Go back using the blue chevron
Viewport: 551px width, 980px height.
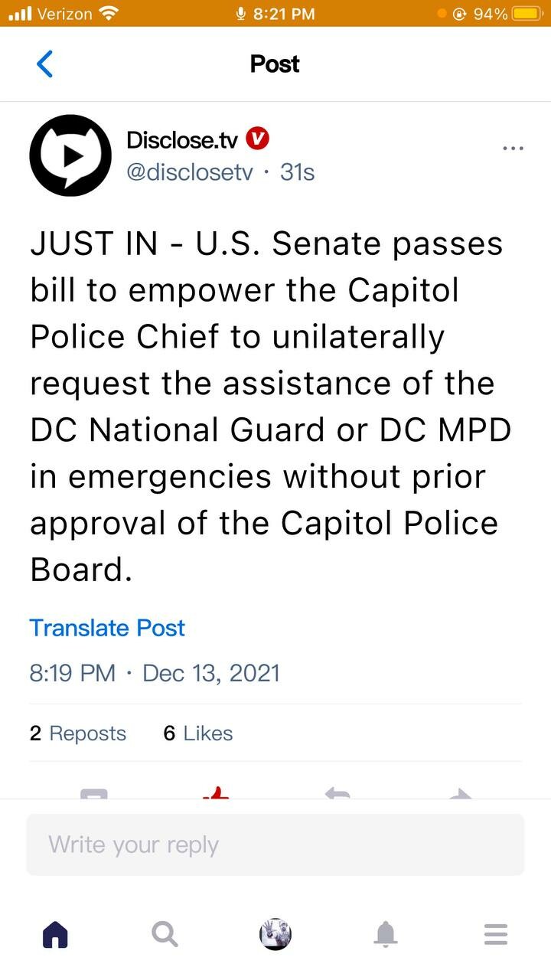[45, 64]
